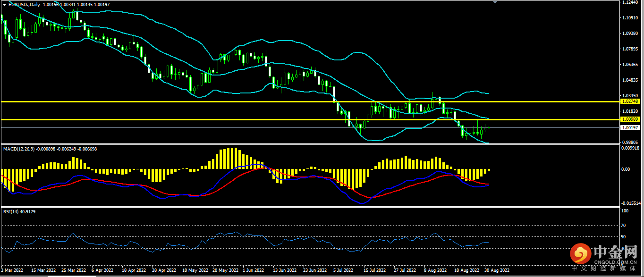Click the EURUSD.,Daily chart title text
The image size is (644, 277).
pyautogui.click(x=25, y=4)
